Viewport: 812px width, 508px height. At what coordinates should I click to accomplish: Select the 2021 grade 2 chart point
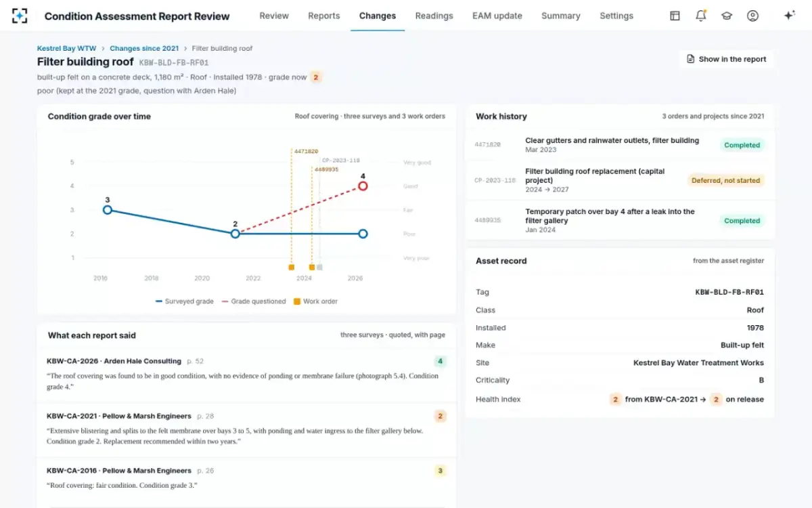click(235, 234)
